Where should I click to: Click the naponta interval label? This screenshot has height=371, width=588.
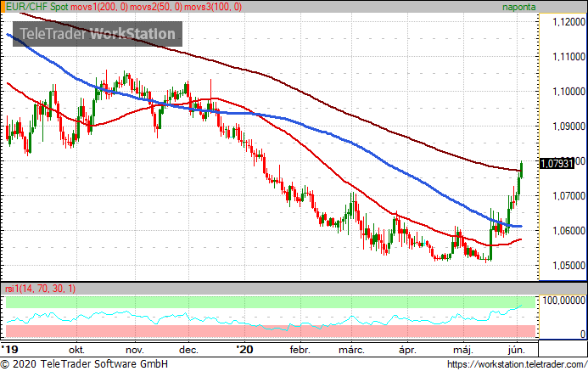pyautogui.click(x=518, y=7)
